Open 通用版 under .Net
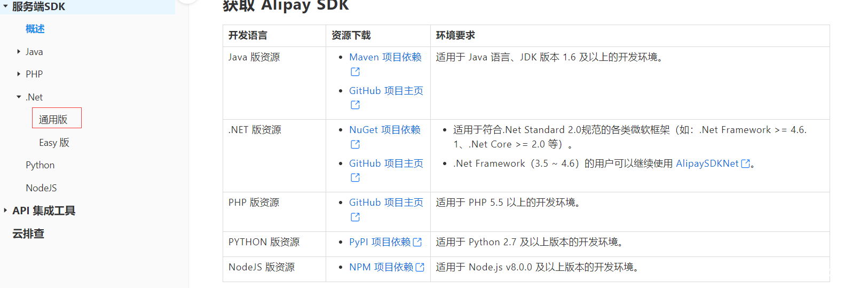 coord(53,120)
